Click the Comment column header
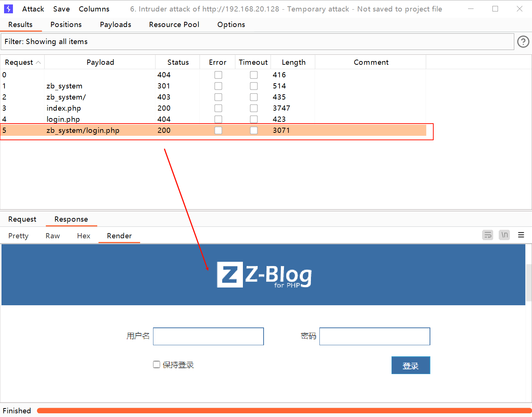Screen dimensions: 532x417 371,62
